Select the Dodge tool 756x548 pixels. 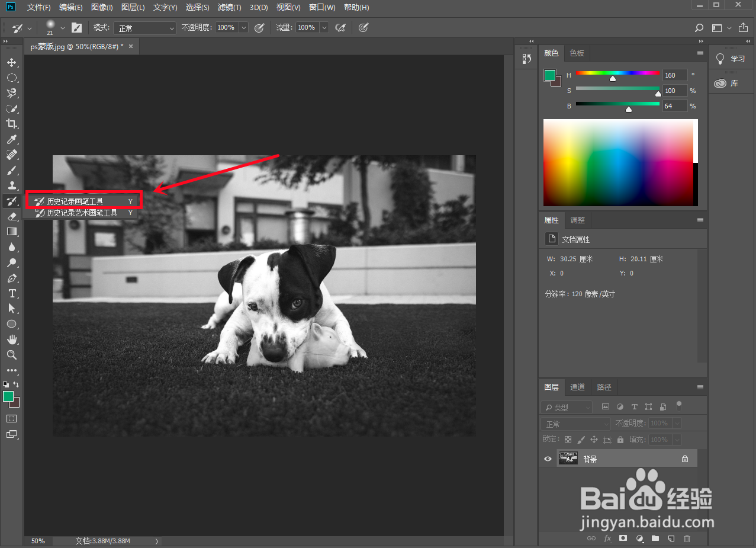11,262
